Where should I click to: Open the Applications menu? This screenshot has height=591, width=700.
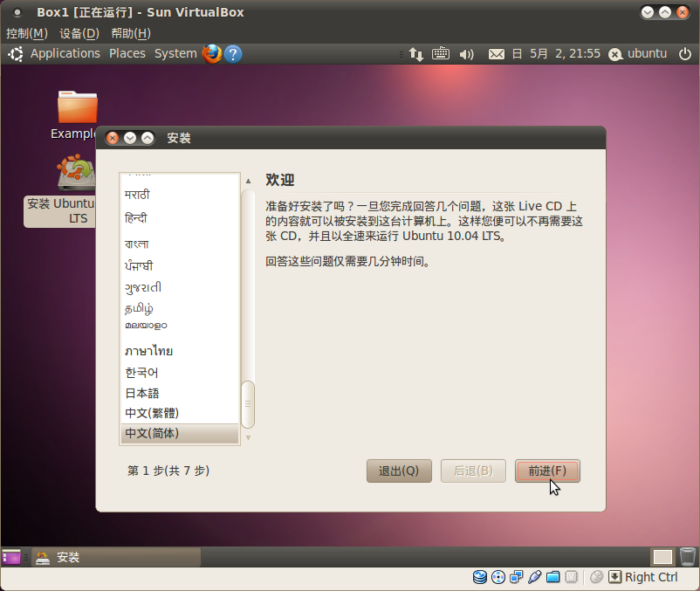(x=65, y=53)
